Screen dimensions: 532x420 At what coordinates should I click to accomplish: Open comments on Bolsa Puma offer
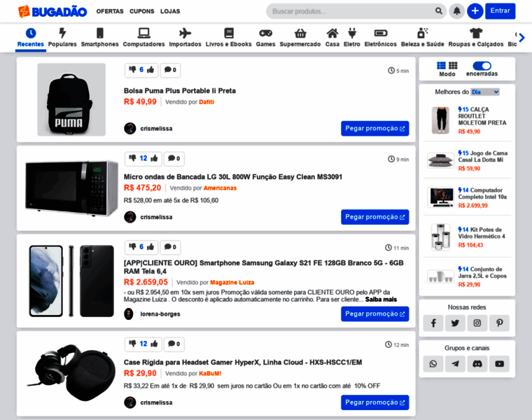pos(170,70)
